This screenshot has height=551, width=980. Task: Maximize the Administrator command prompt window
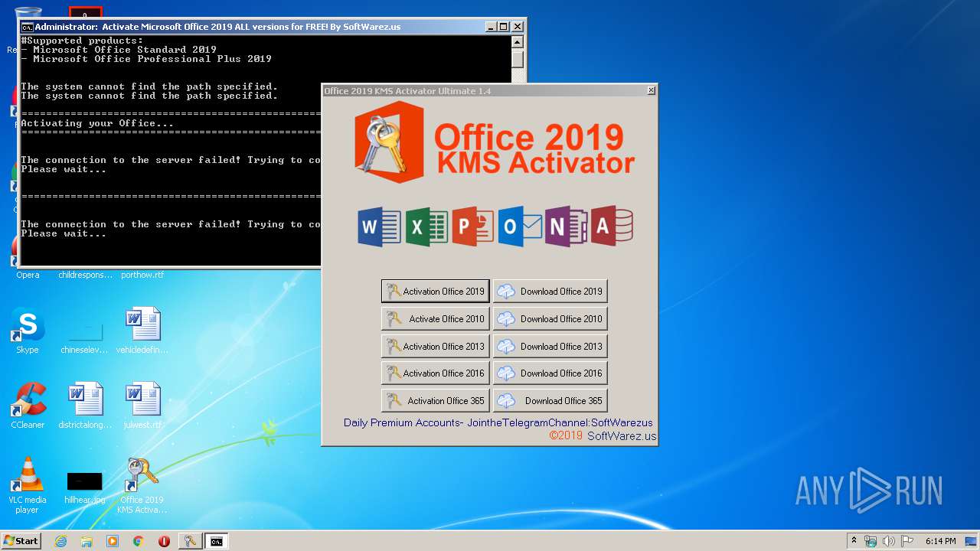pyautogui.click(x=503, y=27)
